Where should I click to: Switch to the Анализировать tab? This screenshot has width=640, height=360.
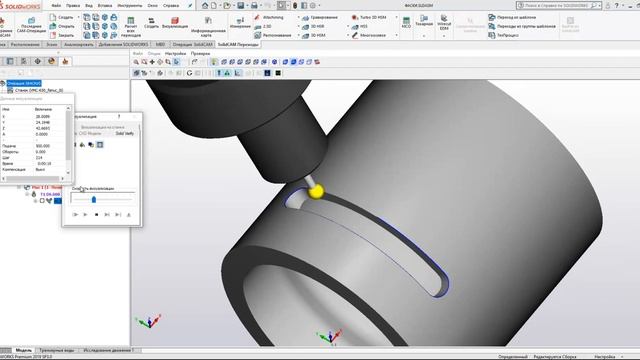point(78,44)
